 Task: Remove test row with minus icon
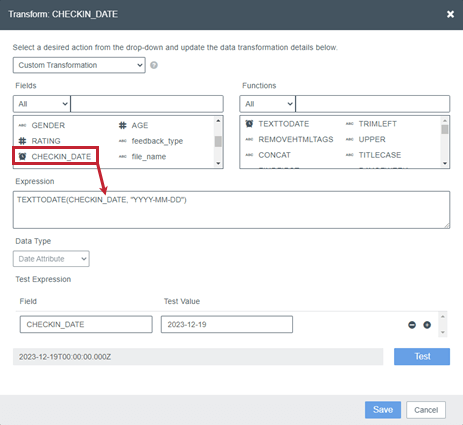pos(412,325)
